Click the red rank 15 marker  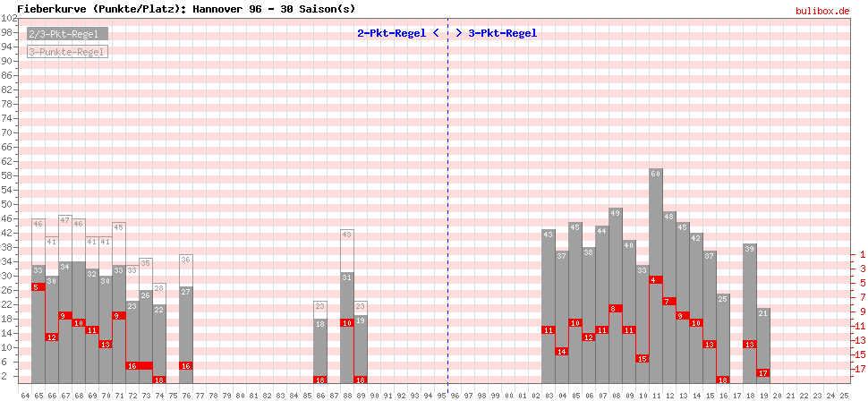tap(642, 358)
